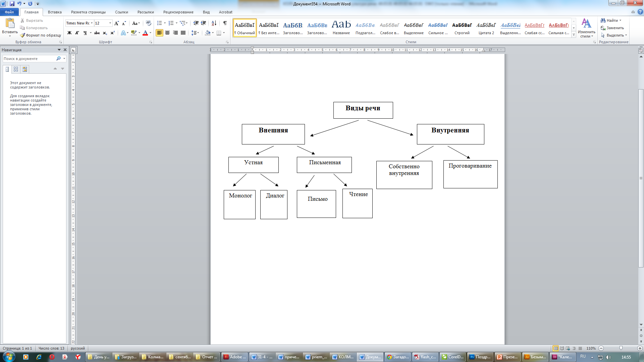Toggle Browse by pages icon in navigation
The image size is (644, 362).
pyautogui.click(x=16, y=69)
